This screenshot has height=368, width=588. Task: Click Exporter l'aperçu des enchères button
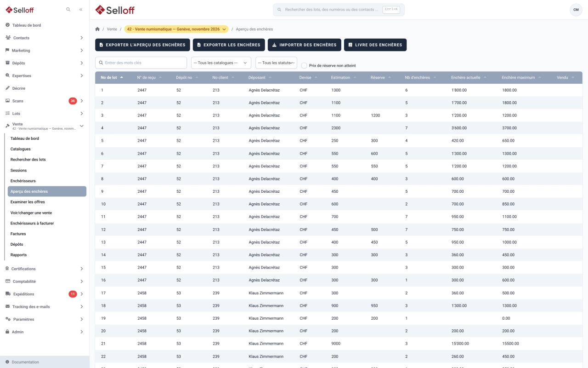click(142, 45)
